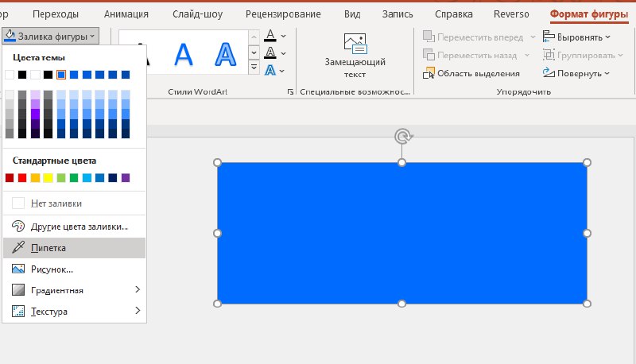This screenshot has width=636, height=364.
Task: Pick the Пипетка eyedropper tool
Action: click(x=74, y=248)
